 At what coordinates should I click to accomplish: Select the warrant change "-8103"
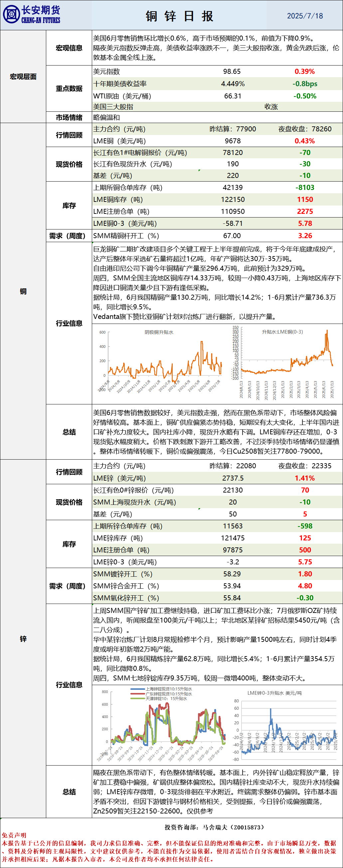pyautogui.click(x=305, y=187)
